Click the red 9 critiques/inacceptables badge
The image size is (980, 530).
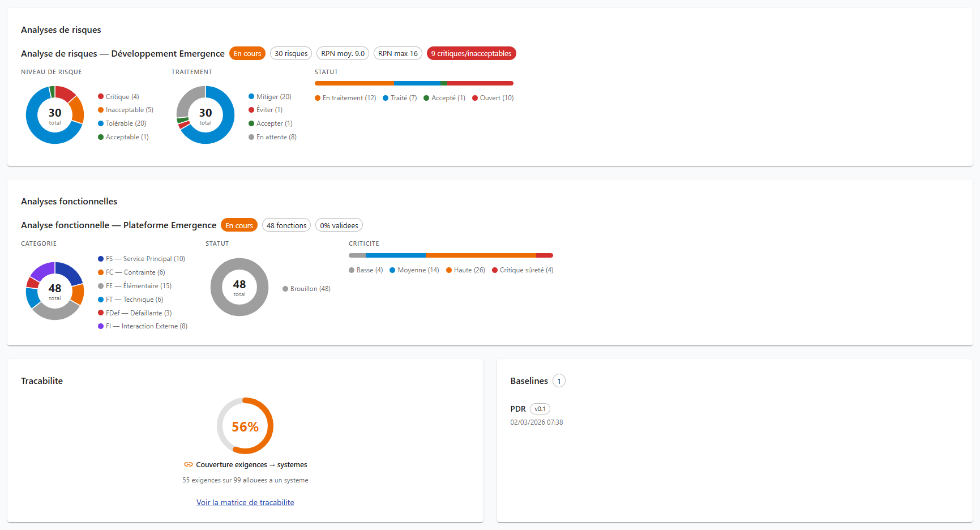tap(471, 53)
